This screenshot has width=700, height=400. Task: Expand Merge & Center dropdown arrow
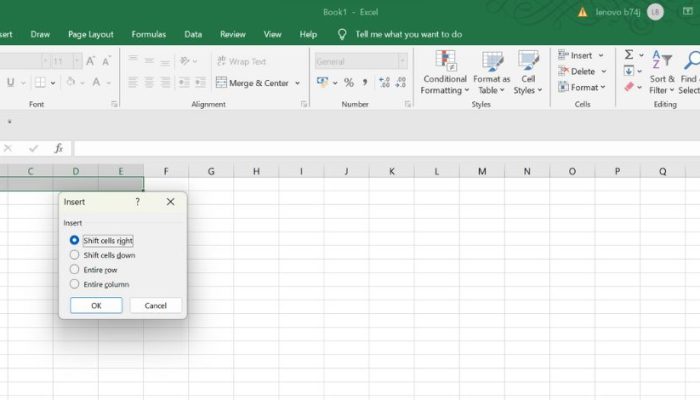coord(297,83)
